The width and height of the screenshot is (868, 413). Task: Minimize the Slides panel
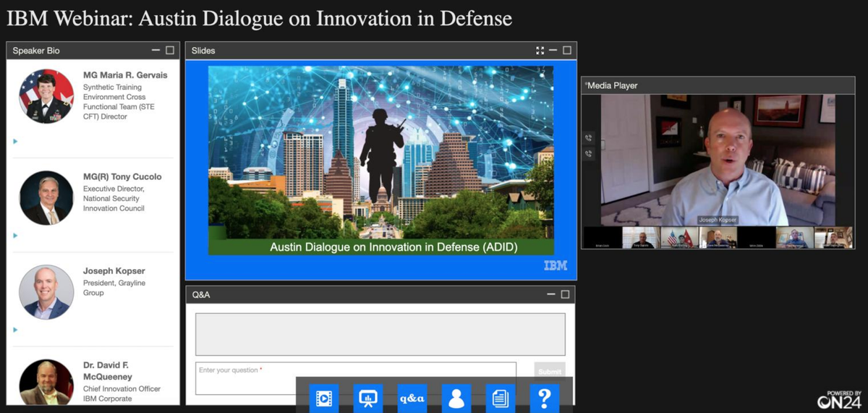(x=553, y=51)
